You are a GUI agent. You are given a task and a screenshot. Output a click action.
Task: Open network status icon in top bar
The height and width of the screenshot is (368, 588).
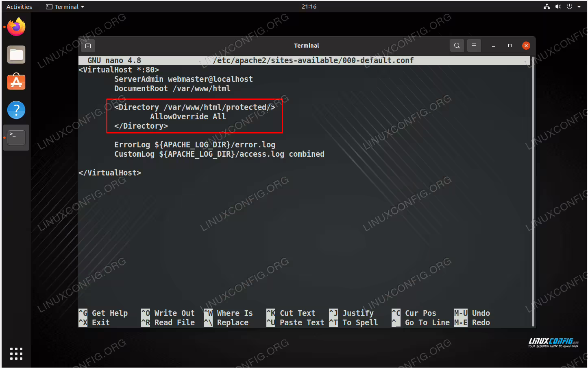coord(547,7)
